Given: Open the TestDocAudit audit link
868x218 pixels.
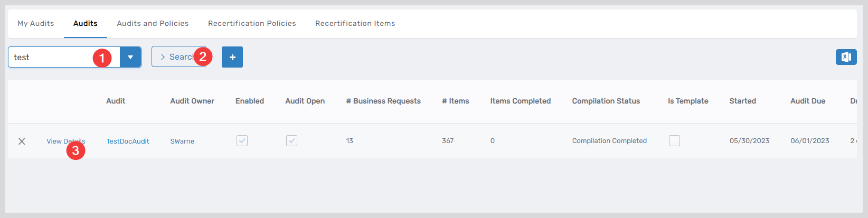Looking at the screenshot, I should 128,141.
